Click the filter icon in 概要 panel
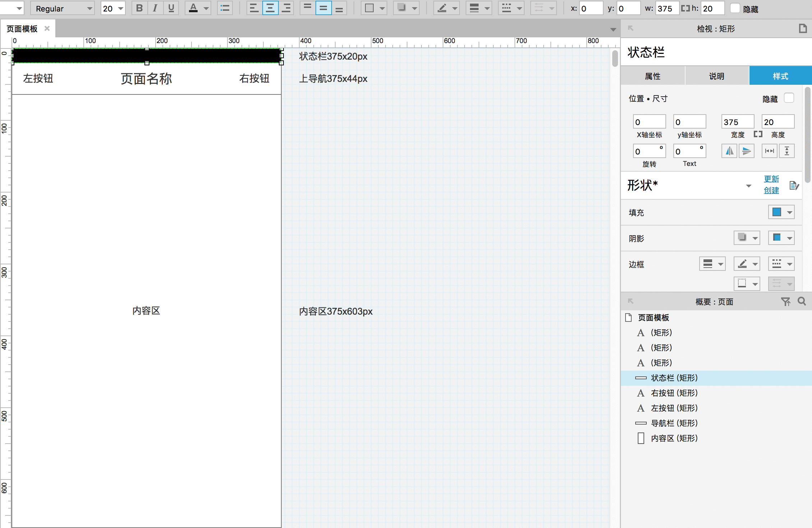Image resolution: width=812 pixels, height=528 pixels. pyautogui.click(x=786, y=301)
